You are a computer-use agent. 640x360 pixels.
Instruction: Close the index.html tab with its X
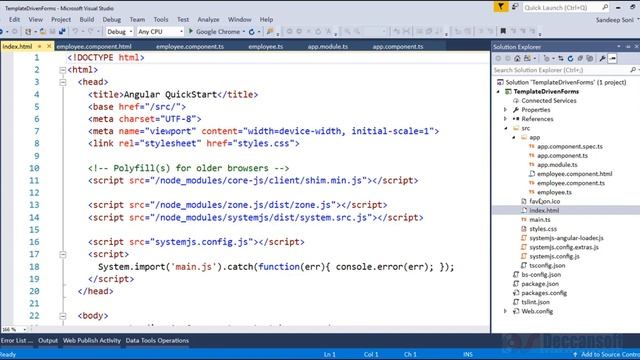[49, 46]
